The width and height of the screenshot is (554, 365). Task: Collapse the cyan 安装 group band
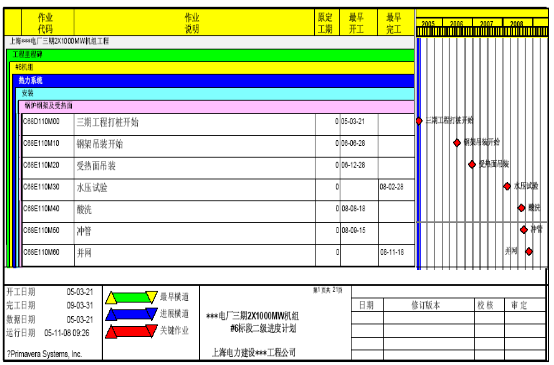[x=215, y=94]
